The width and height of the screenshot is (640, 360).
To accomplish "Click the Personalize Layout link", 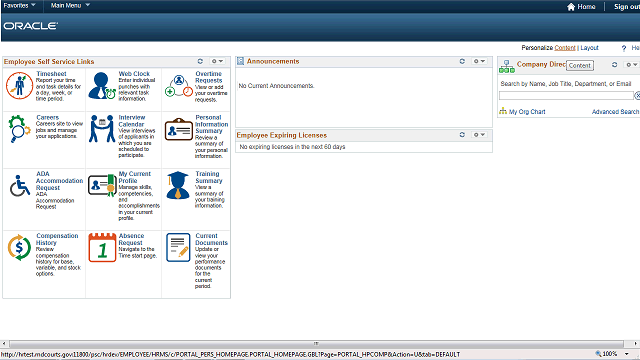I will click(589, 48).
